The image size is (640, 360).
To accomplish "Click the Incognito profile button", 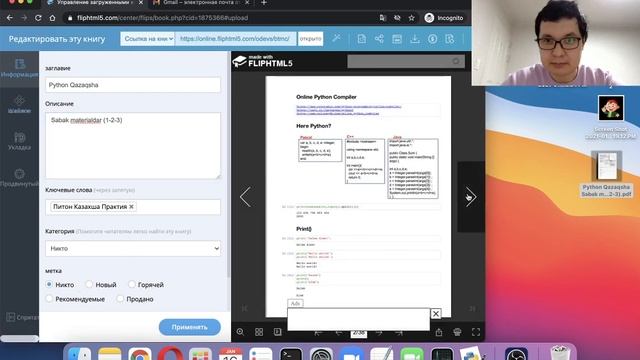I will click(x=444, y=18).
